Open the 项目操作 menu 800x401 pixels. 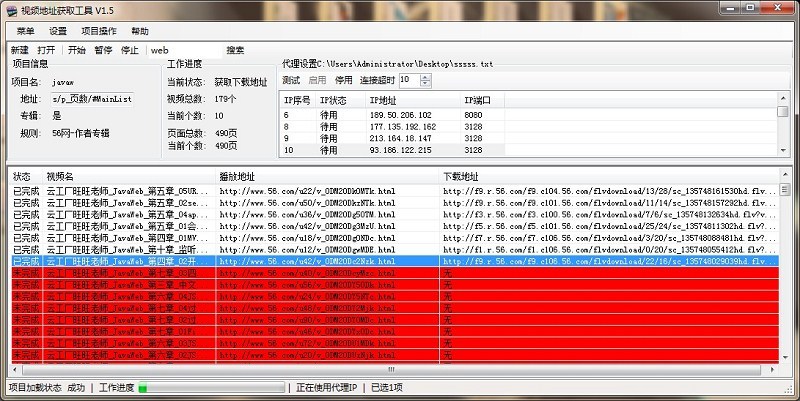[x=98, y=31]
